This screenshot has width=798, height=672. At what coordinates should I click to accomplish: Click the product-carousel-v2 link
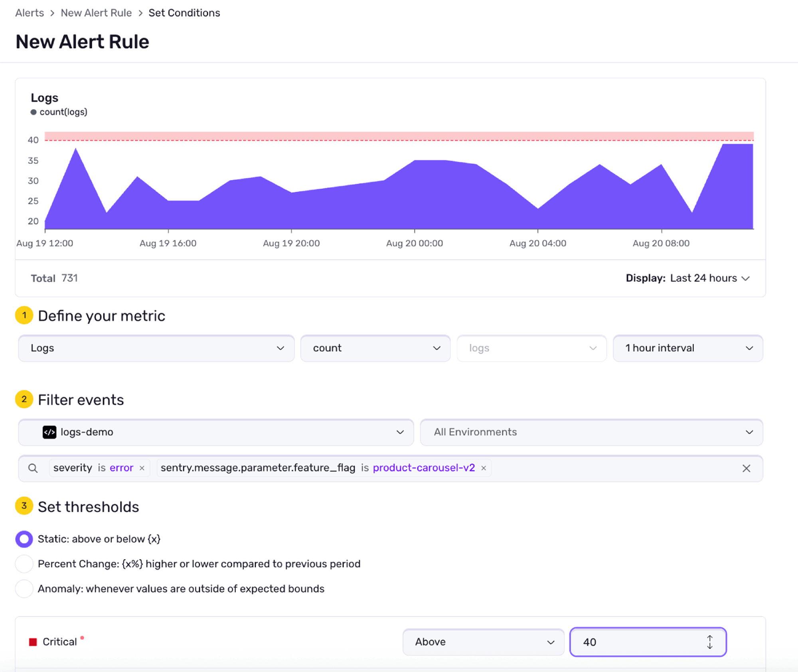[424, 467]
